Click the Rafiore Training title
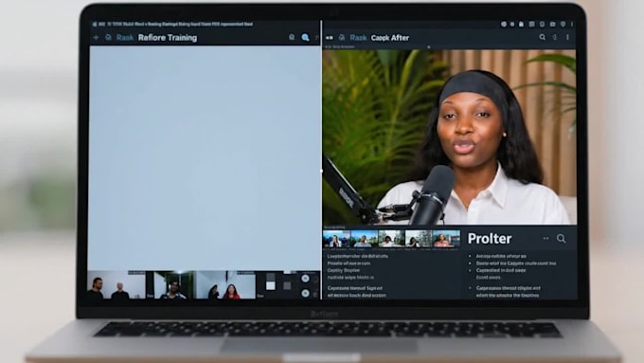 (x=168, y=37)
